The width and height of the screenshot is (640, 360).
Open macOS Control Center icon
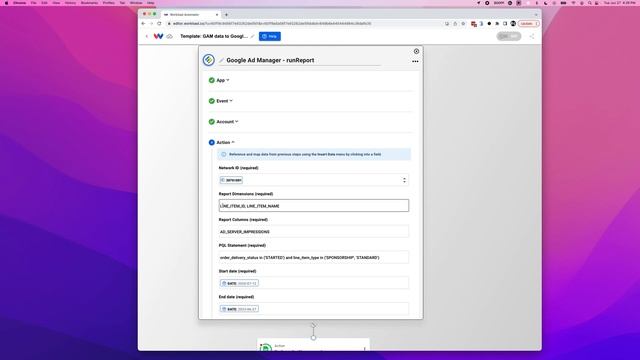[597, 3]
